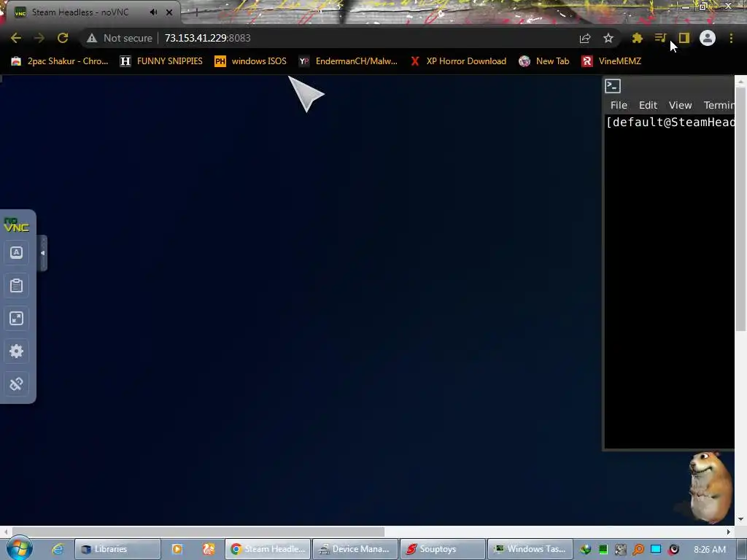
Task: Click the 8:26 AM taskbar clock
Action: (710, 550)
